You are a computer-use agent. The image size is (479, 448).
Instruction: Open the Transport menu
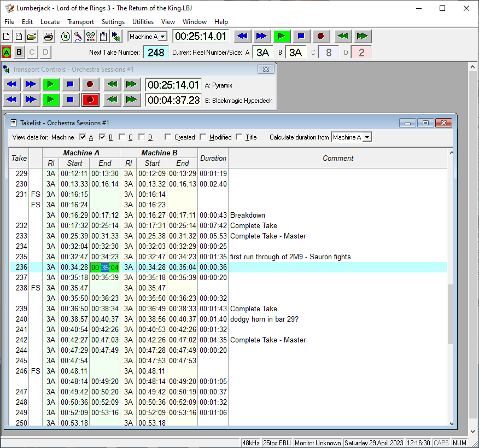(80, 22)
